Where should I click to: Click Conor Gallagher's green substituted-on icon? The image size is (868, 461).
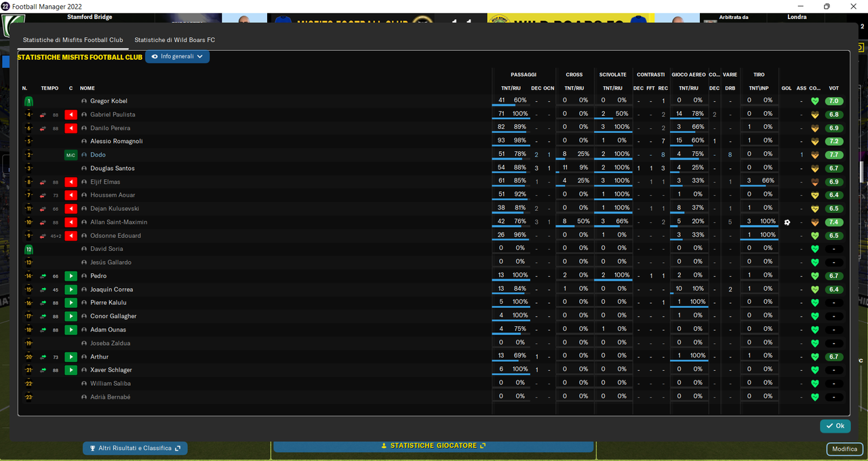(x=71, y=317)
